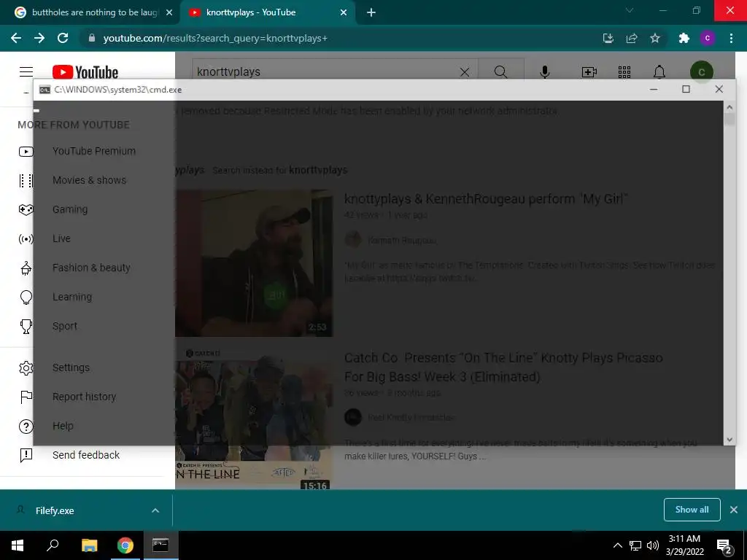Open Send feedback in the sidebar
The image size is (747, 560).
click(x=86, y=455)
